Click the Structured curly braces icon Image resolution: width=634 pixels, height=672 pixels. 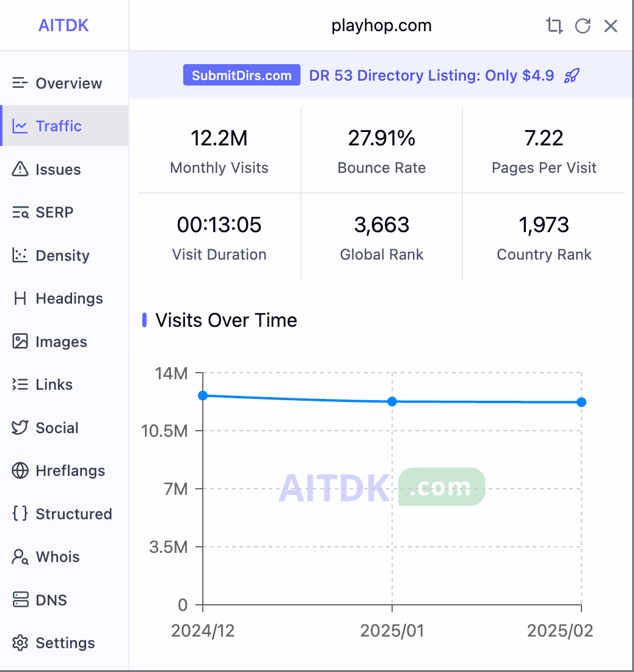tap(20, 513)
